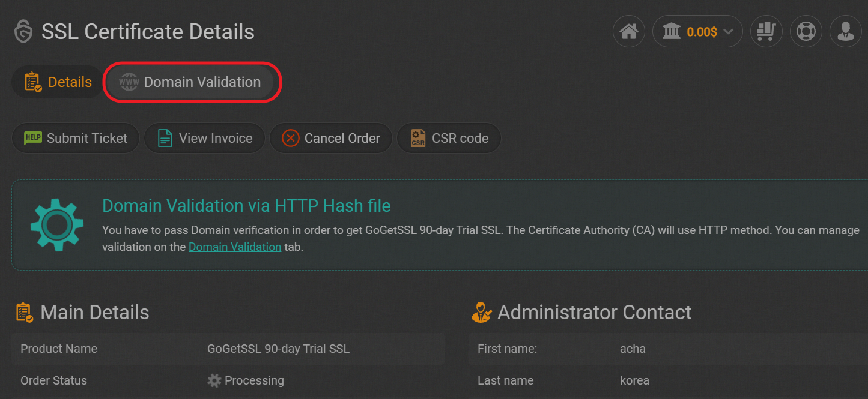This screenshot has width=868, height=399.
Task: Follow the Domain Validation link in notice
Action: coord(235,247)
